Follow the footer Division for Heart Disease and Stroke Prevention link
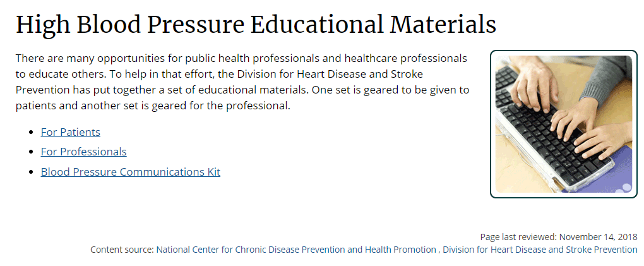This screenshot has height=266, width=644. click(540, 250)
